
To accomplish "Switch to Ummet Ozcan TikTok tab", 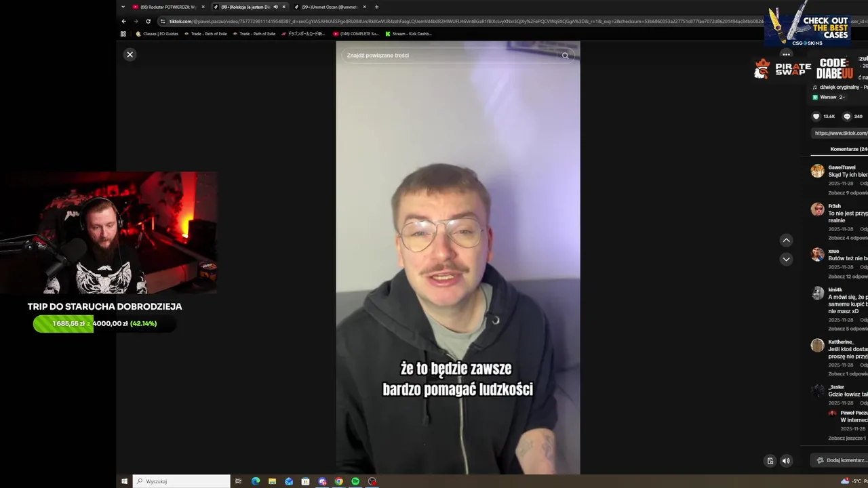I will [328, 7].
